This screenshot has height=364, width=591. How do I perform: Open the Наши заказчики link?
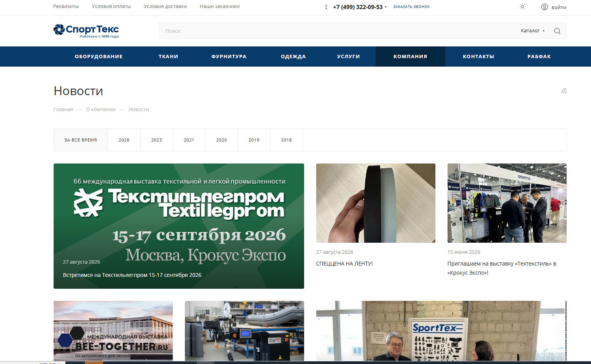219,6
